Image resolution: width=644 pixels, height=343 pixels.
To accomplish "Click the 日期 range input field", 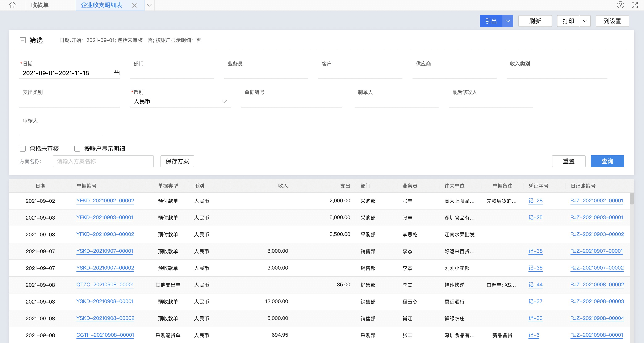I will coord(70,73).
